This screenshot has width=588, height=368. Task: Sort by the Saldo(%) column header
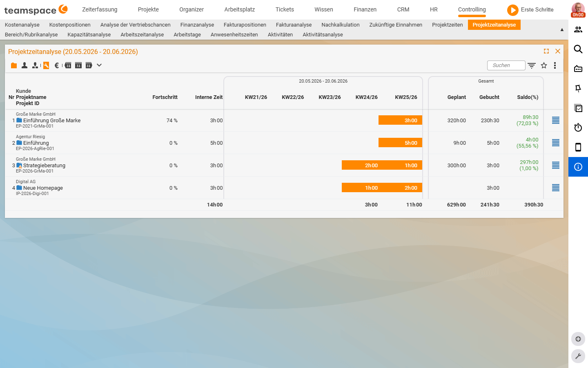(x=528, y=97)
